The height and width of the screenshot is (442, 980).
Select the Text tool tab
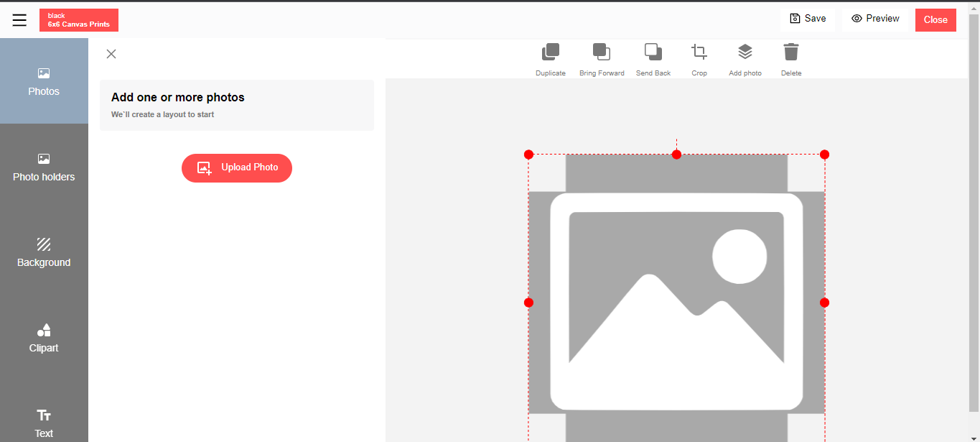tap(44, 423)
